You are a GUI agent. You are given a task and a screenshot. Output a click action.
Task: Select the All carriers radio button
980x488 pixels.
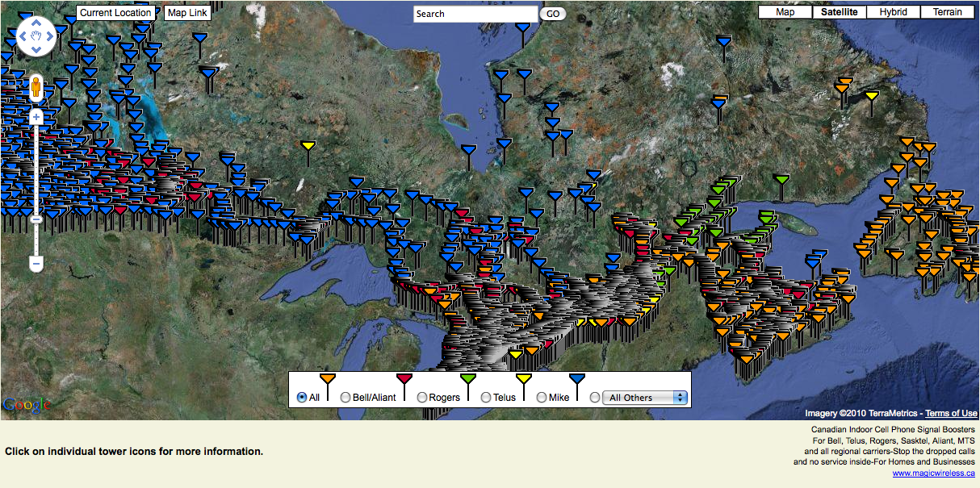[303, 397]
